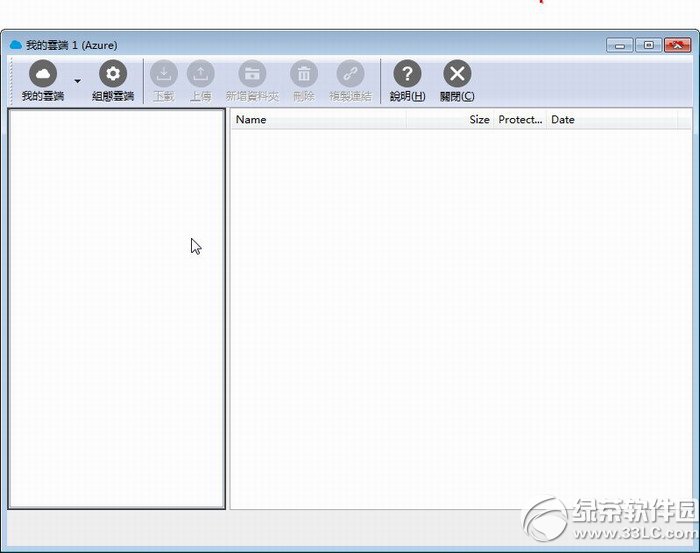Click the blue cloud icon in title bar
700x553 pixels.
click(16, 45)
